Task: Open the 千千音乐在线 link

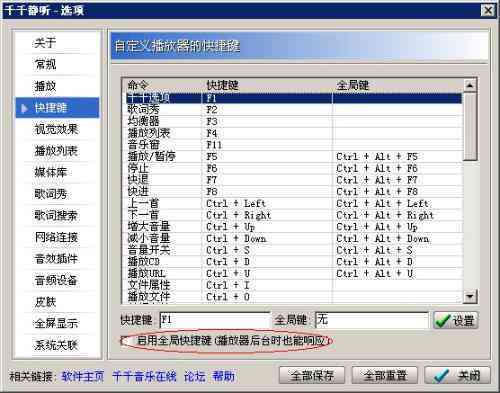Action: (144, 376)
